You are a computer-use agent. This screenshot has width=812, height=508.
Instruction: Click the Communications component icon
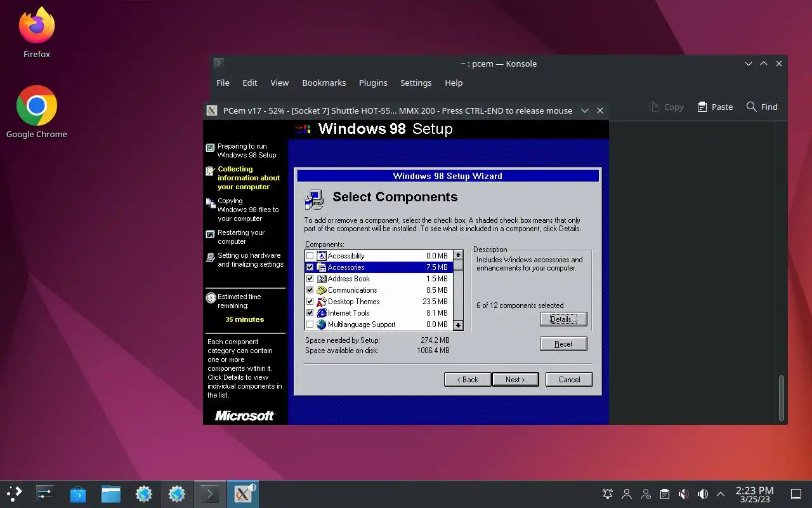[x=322, y=290]
